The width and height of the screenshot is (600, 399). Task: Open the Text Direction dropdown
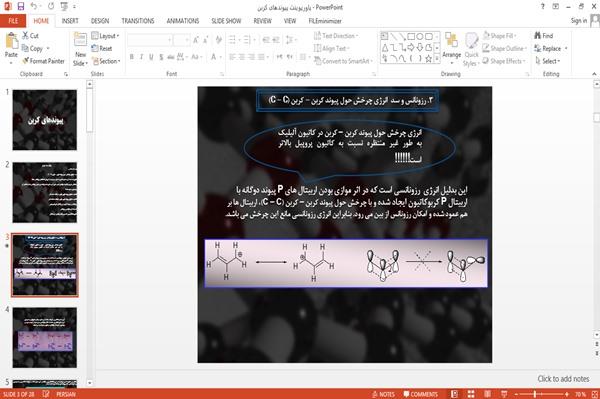coord(336,36)
